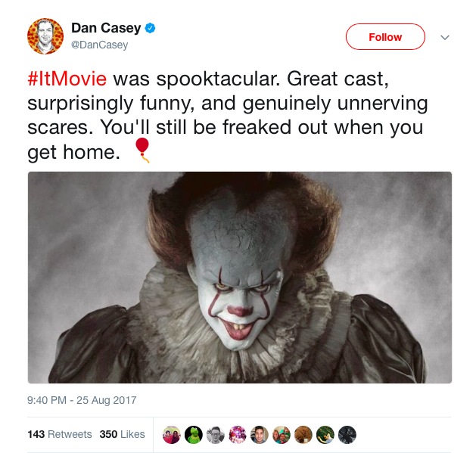Click the Dan Casey display name
Image resolution: width=476 pixels, height=453 pixels.
pyautogui.click(x=106, y=28)
